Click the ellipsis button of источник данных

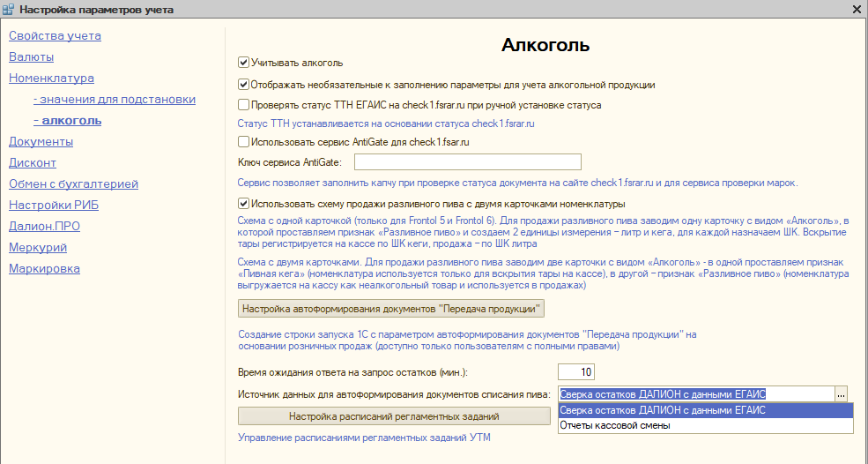click(x=841, y=394)
